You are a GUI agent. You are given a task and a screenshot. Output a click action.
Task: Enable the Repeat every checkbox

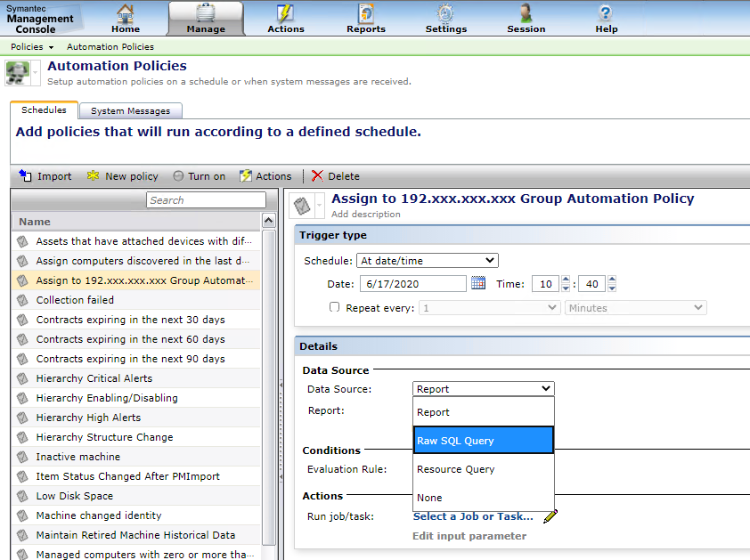click(x=334, y=307)
